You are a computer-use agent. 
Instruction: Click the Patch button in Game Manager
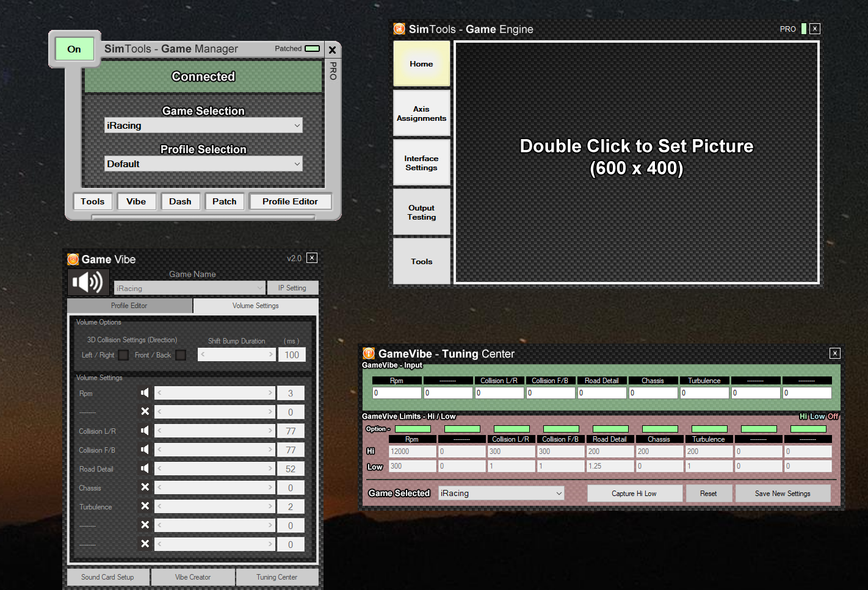pos(225,201)
